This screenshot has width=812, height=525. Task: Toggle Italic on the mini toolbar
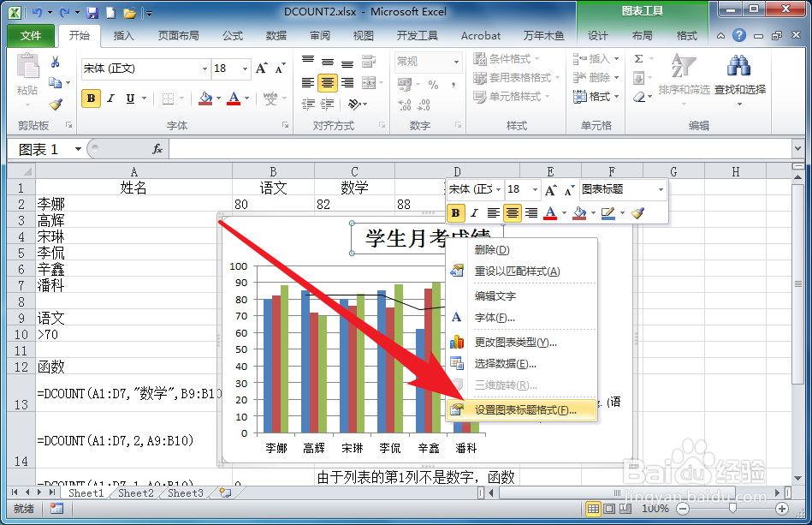[x=474, y=212]
